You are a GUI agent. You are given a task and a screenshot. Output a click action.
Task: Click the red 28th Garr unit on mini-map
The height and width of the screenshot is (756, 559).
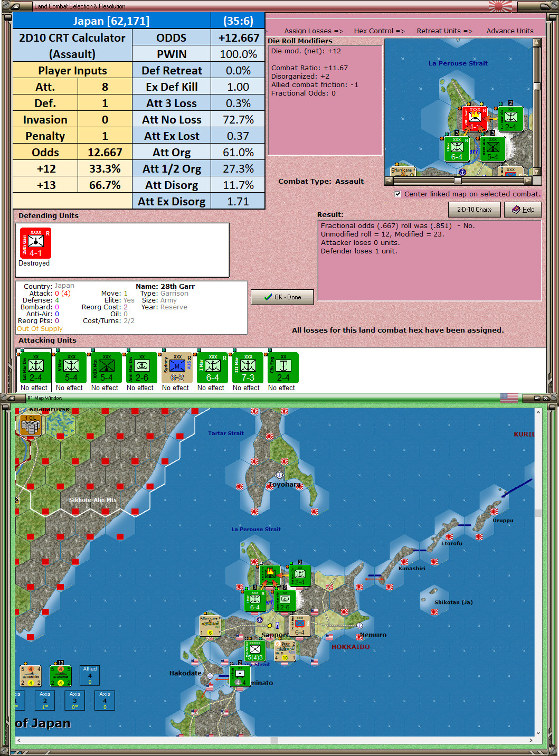[475, 119]
